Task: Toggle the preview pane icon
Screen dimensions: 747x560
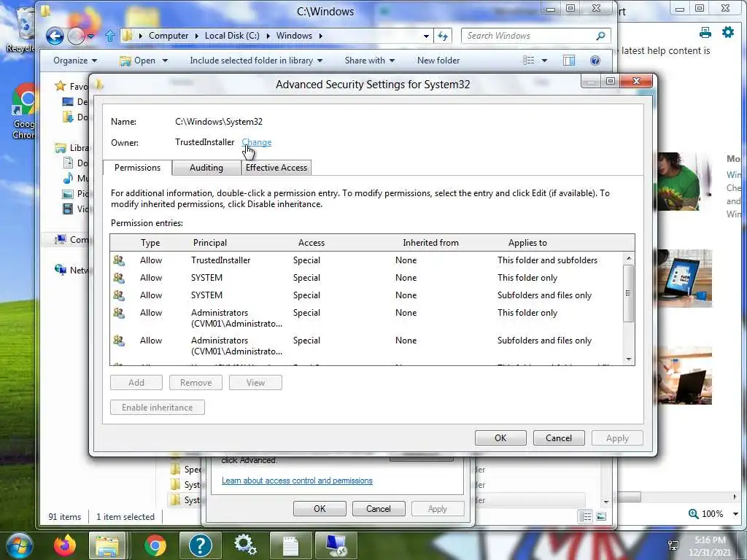Action: click(569, 61)
